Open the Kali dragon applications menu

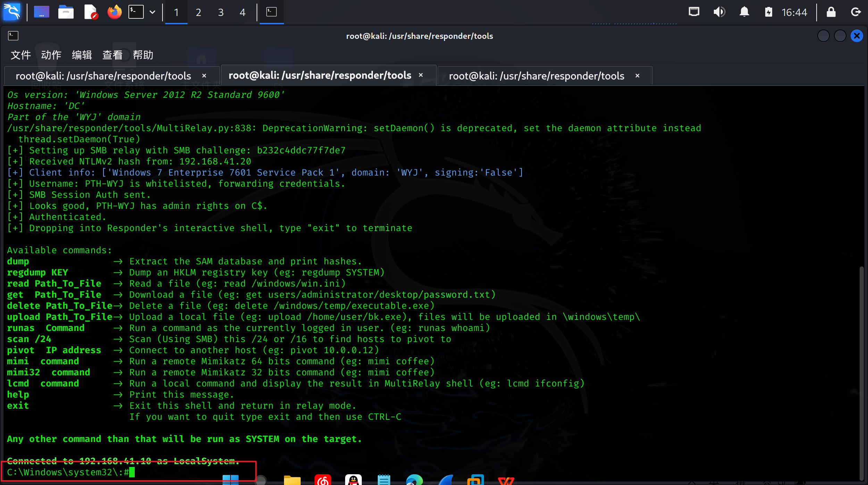tap(12, 12)
